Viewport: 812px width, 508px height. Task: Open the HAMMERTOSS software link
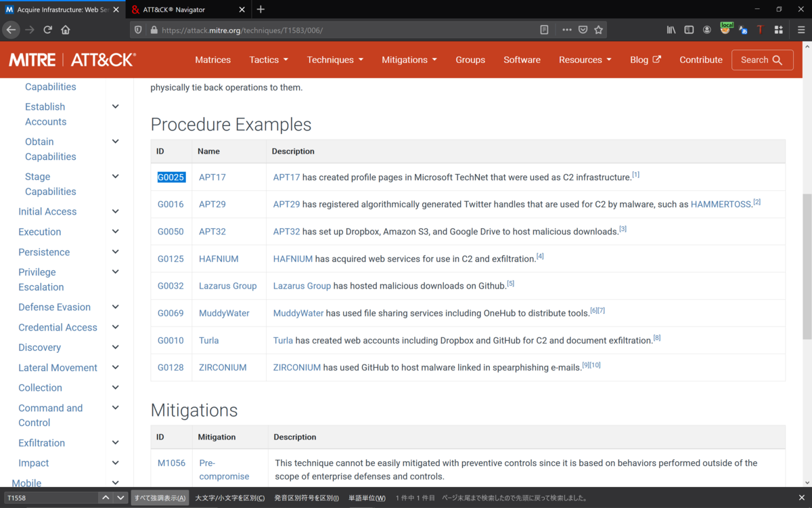[x=721, y=205]
